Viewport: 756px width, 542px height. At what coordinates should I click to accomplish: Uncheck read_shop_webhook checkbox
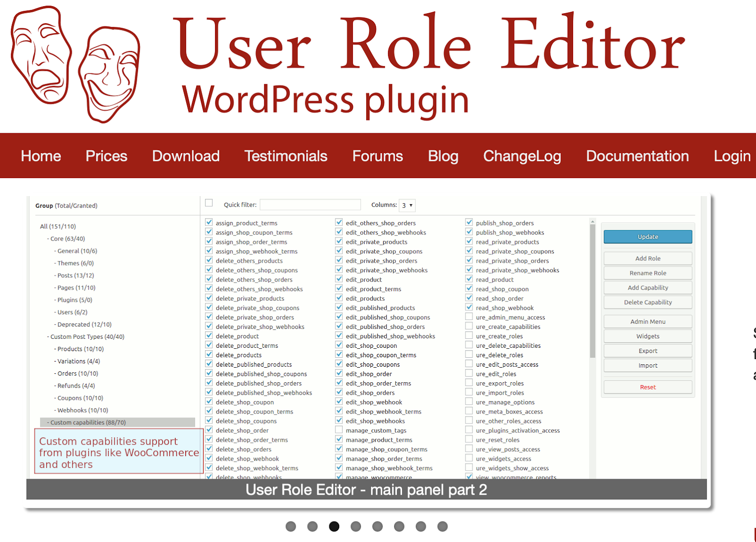coord(469,307)
